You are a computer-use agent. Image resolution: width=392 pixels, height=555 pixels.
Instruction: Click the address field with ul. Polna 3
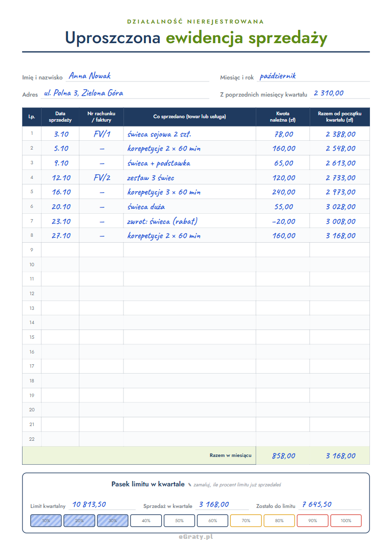[x=125, y=93]
